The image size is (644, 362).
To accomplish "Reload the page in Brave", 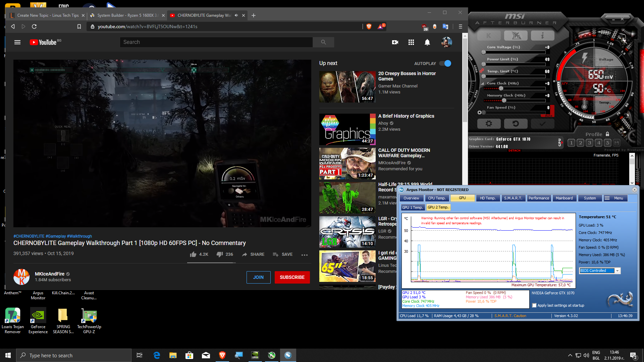I will pyautogui.click(x=34, y=26).
